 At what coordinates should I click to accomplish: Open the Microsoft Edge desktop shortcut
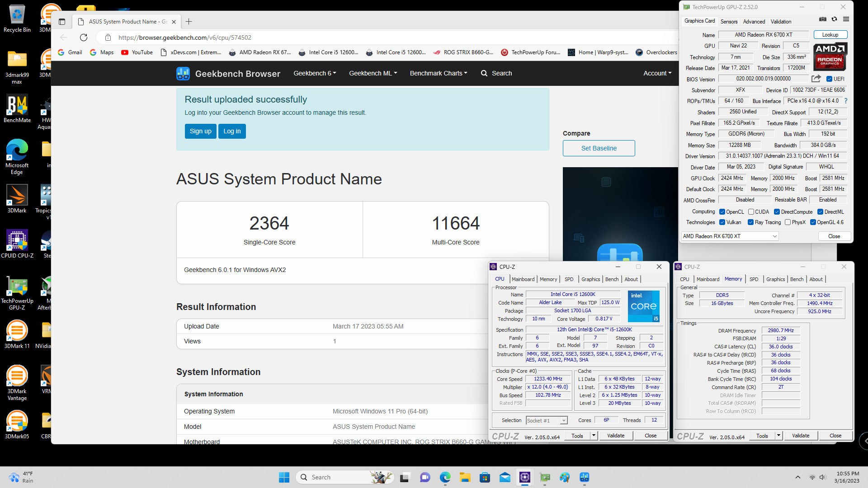[17, 157]
